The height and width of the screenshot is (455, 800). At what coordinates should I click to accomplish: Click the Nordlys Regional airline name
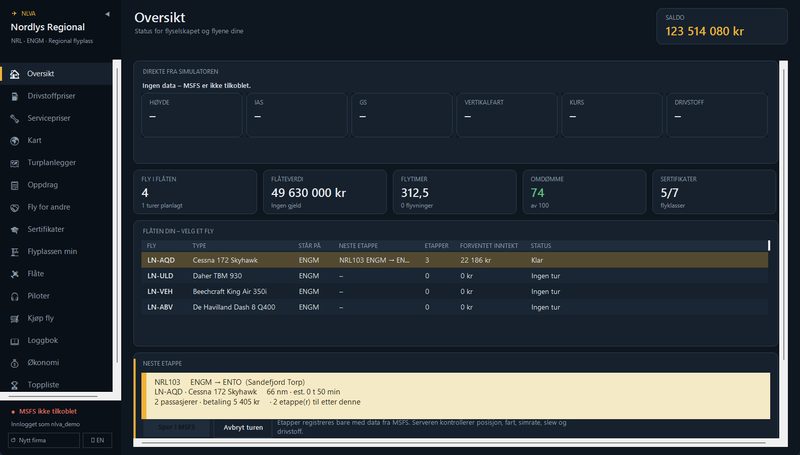pyautogui.click(x=48, y=27)
